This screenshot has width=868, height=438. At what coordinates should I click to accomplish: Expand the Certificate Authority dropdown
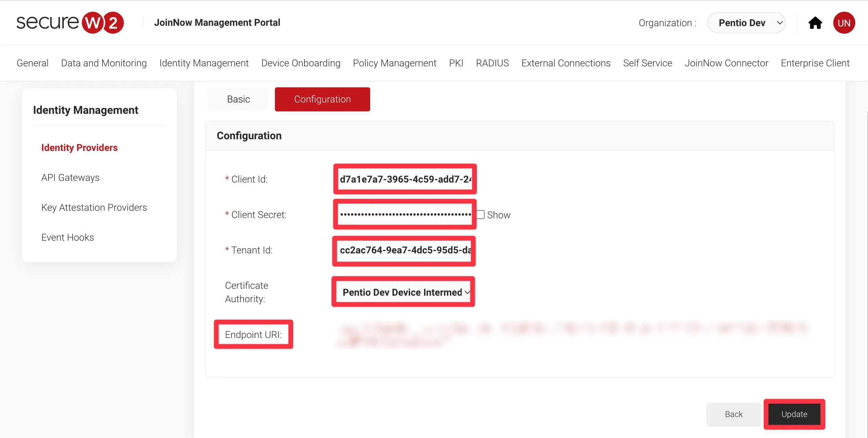[404, 292]
